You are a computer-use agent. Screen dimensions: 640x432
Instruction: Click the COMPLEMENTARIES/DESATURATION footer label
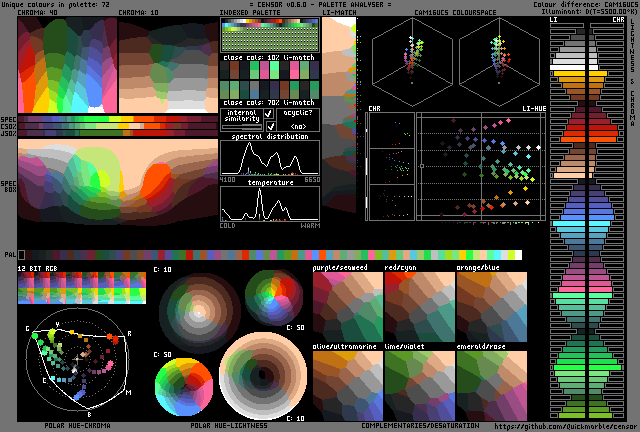pyautogui.click(x=420, y=425)
